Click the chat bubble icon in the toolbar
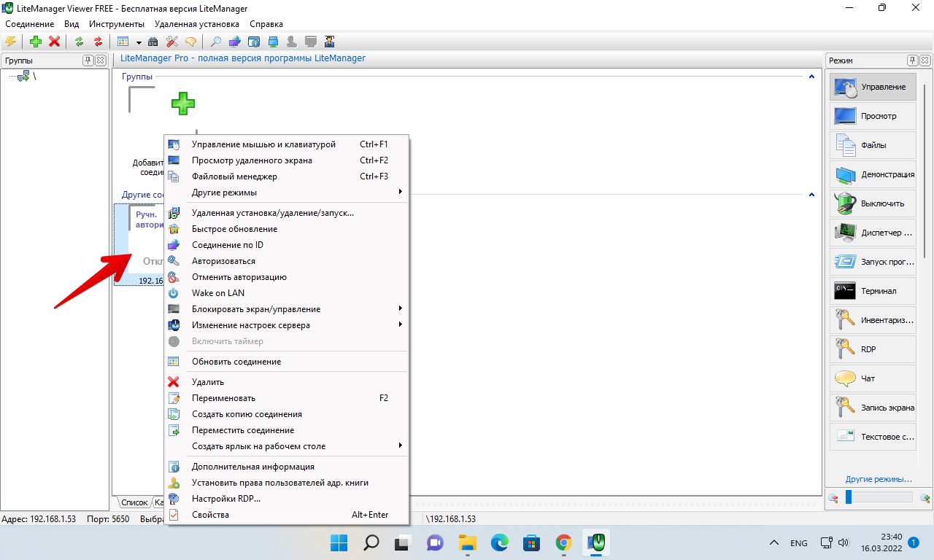 pyautogui.click(x=190, y=42)
